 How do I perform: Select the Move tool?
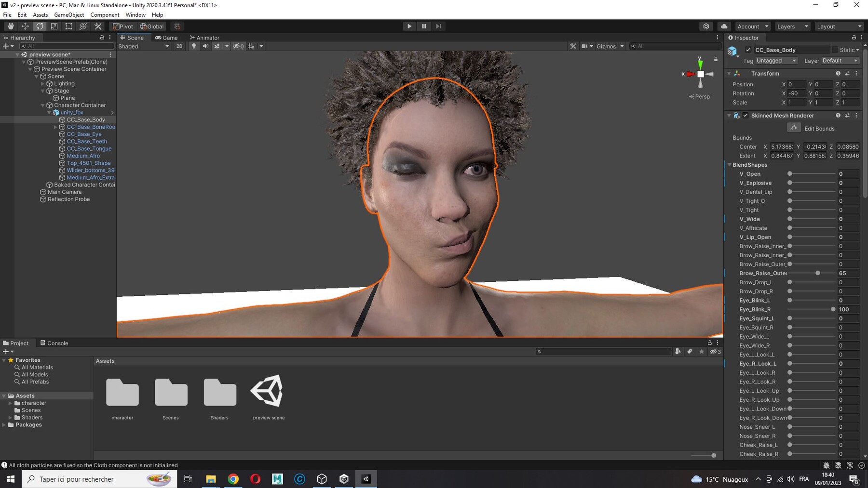point(25,26)
